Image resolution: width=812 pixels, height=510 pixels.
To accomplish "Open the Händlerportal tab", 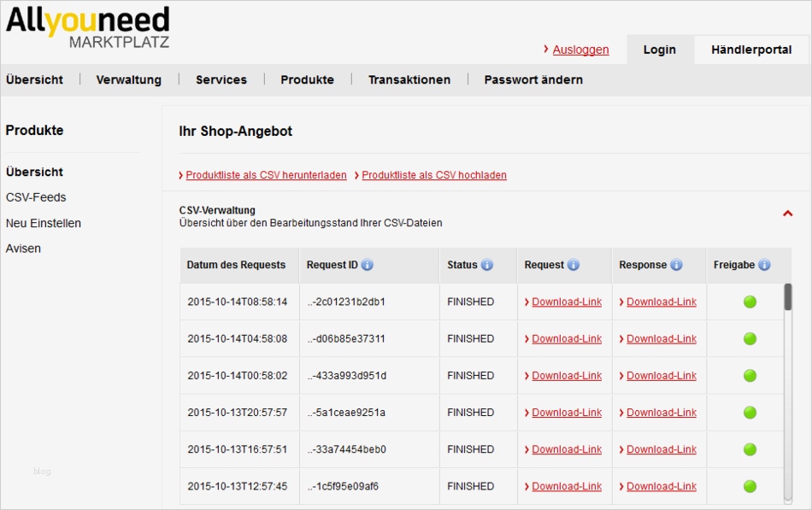I will coord(751,50).
